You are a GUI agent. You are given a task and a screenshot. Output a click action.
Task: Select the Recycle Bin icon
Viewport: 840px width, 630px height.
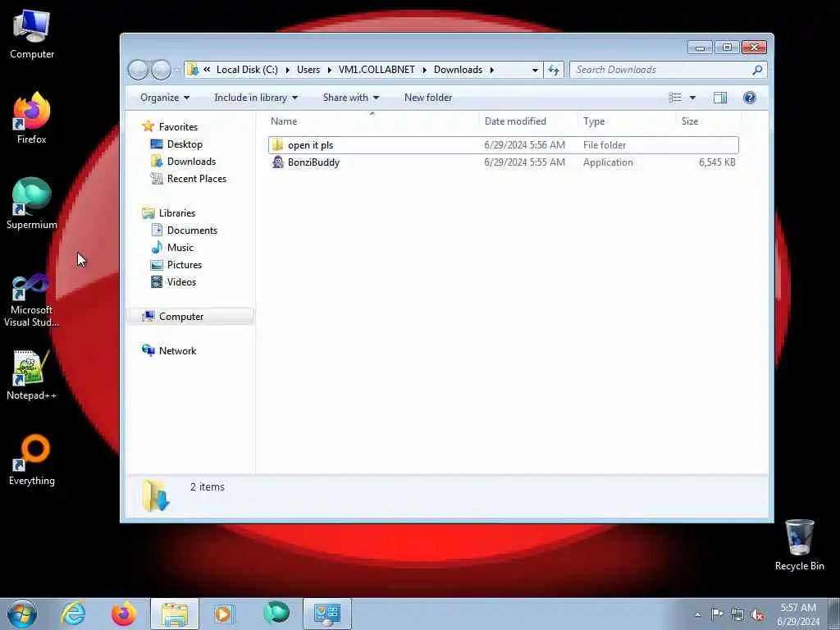[799, 545]
